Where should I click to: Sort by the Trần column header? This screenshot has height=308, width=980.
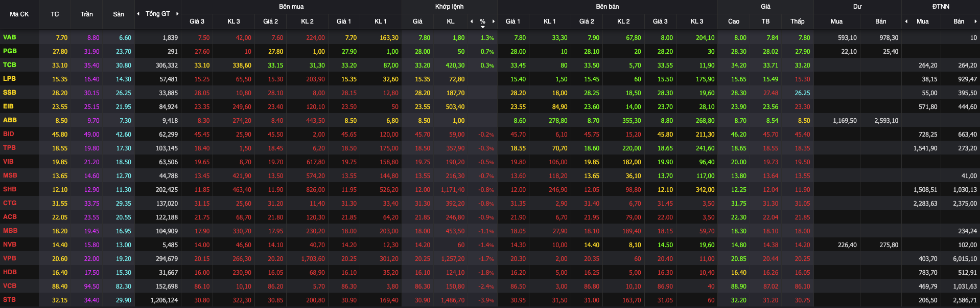(x=87, y=14)
